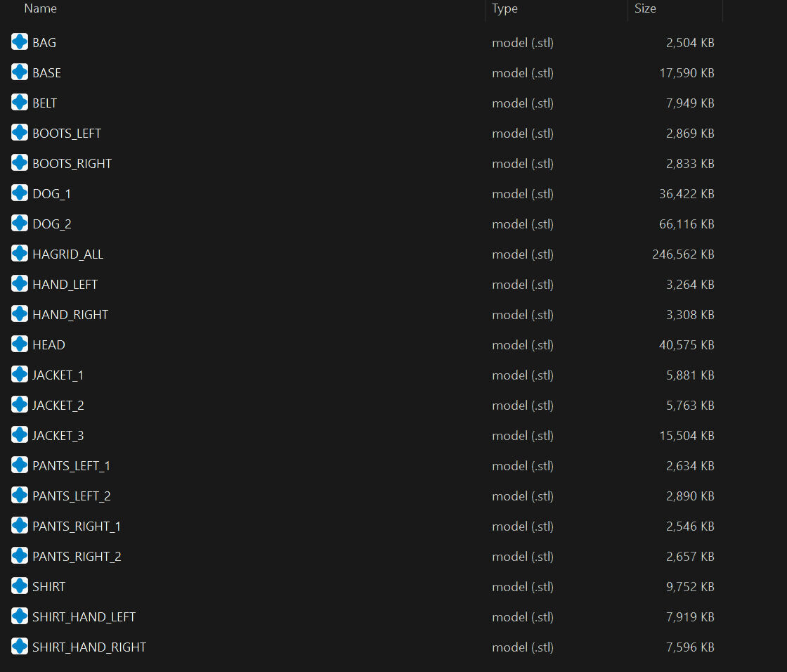Select the BASE file name
Viewport: 787px width, 672px height.
pos(46,73)
